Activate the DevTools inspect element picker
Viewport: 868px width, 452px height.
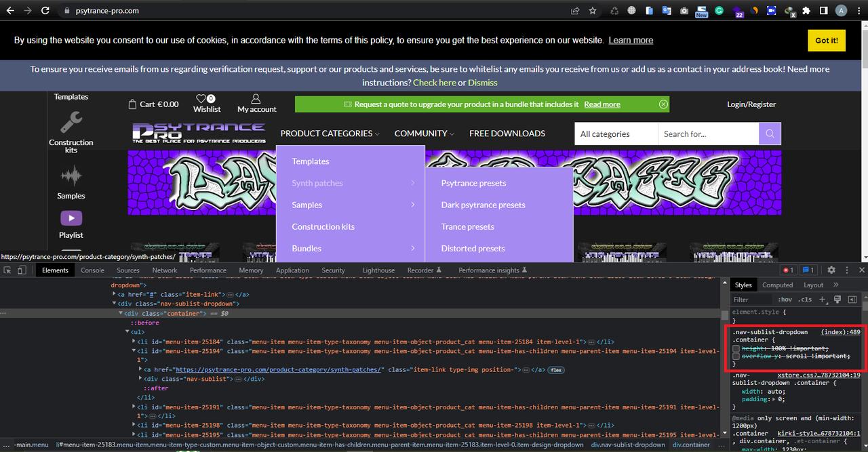[7, 270]
